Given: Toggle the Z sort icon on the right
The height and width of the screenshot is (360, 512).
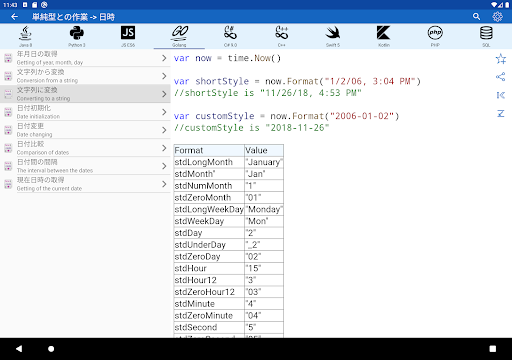Looking at the screenshot, I should (500, 114).
